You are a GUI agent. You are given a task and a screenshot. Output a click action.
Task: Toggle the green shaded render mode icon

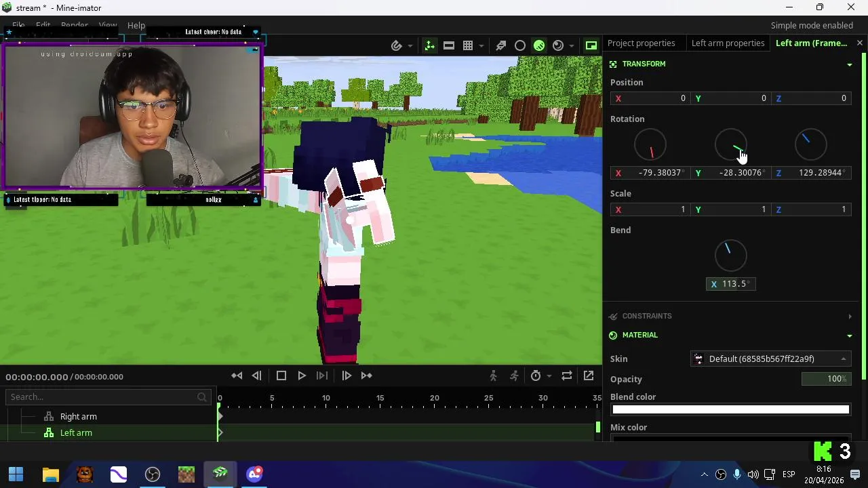pos(539,45)
